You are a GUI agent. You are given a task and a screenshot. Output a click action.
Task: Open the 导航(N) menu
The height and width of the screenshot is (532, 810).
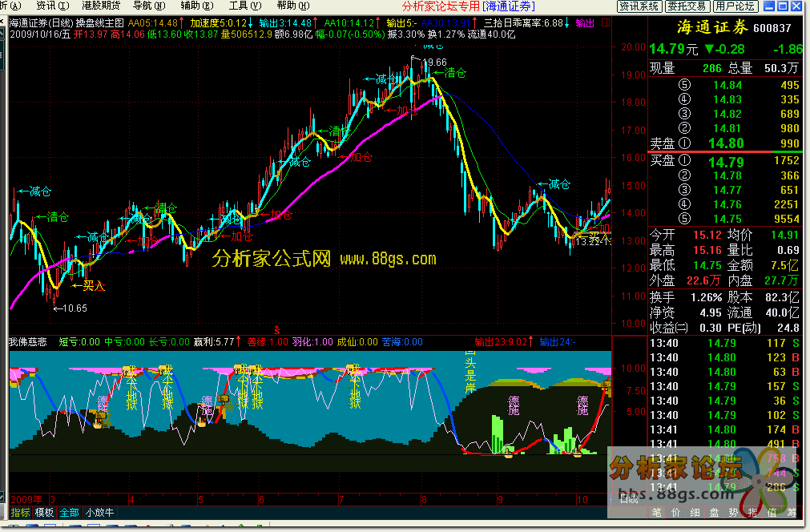pos(149,6)
